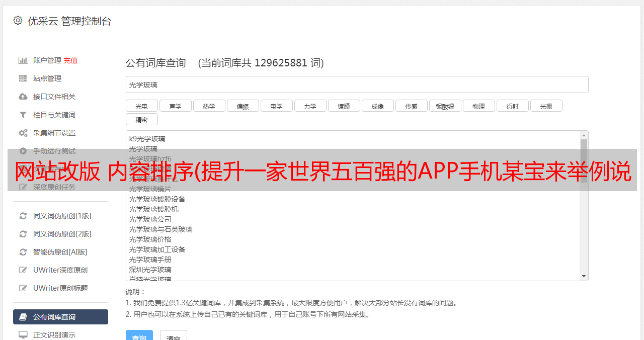This screenshot has height=340, width=644.
Task: Choose the 成像 tag button
Action: [x=378, y=106]
